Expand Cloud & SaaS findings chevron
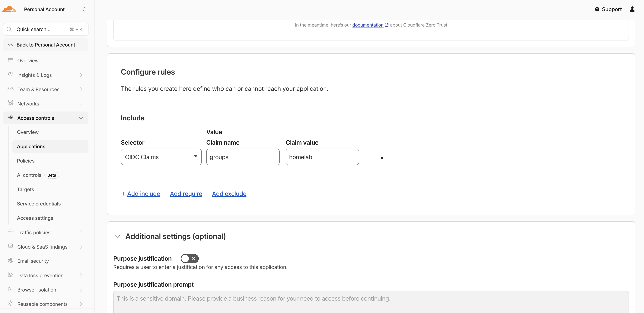This screenshot has width=644, height=313. coord(81,247)
